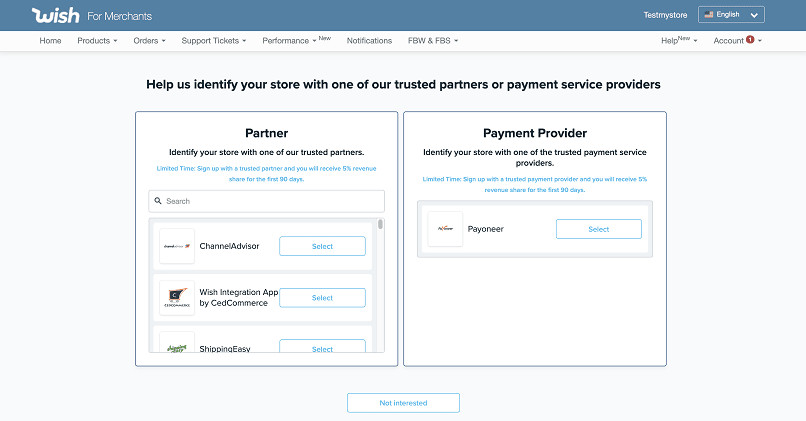This screenshot has width=806, height=421.
Task: Click the search magnifier icon
Action: click(158, 201)
